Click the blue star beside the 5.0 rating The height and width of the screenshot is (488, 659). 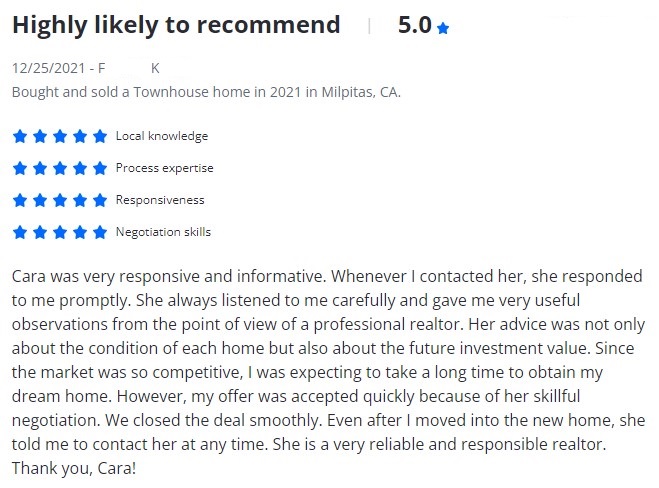pyautogui.click(x=443, y=28)
